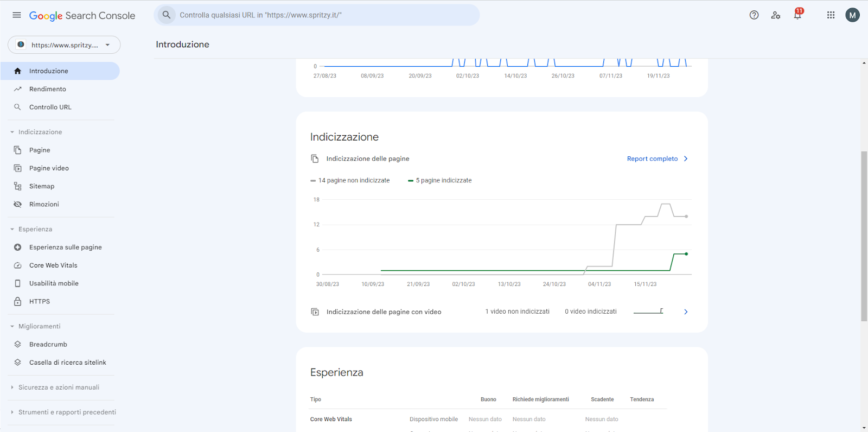Click the Sitemap tree icon
The image size is (868, 432).
(x=17, y=186)
